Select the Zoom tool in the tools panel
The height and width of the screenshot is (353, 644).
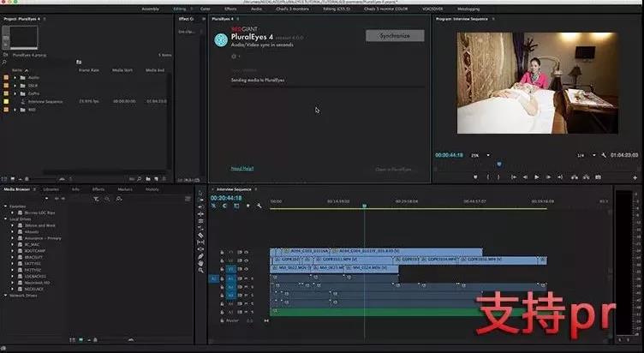[x=200, y=271]
